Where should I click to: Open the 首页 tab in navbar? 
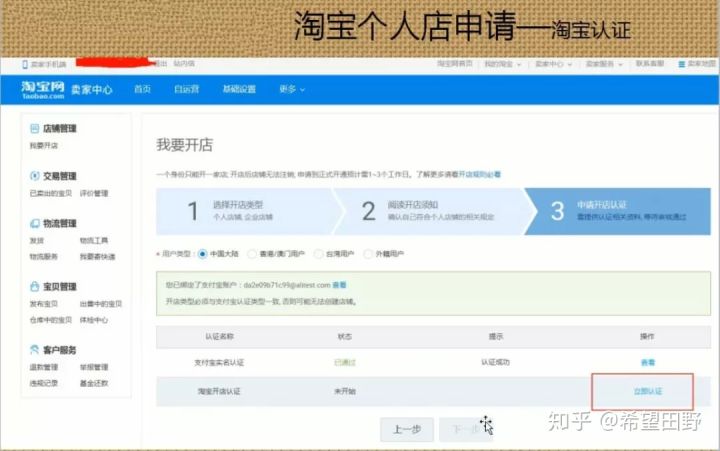point(142,89)
